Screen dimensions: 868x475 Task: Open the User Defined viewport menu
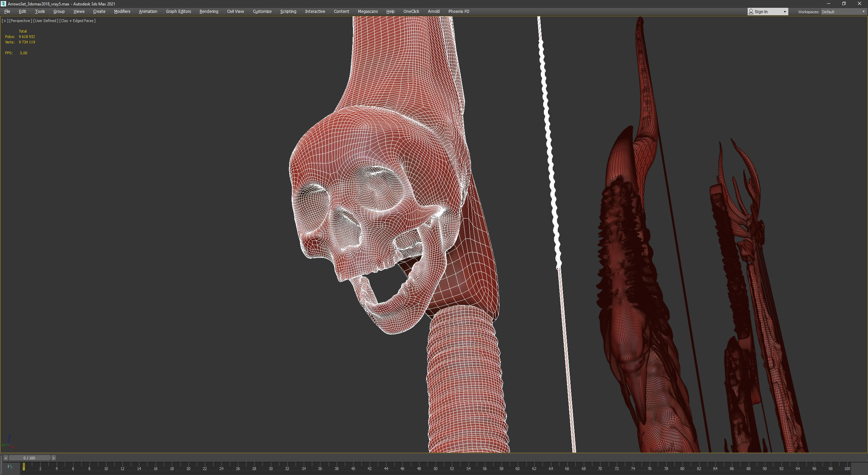pyautogui.click(x=45, y=21)
